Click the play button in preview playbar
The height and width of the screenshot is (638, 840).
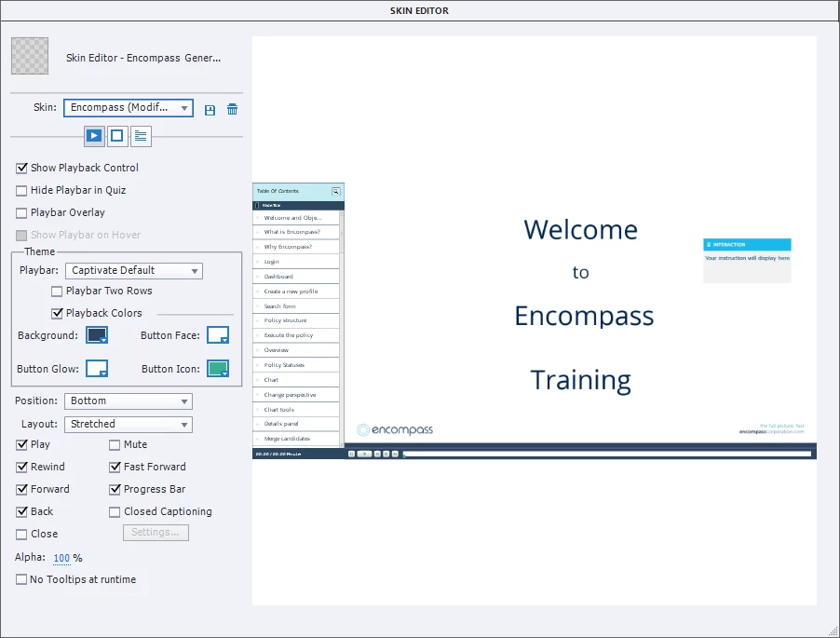coord(364,454)
